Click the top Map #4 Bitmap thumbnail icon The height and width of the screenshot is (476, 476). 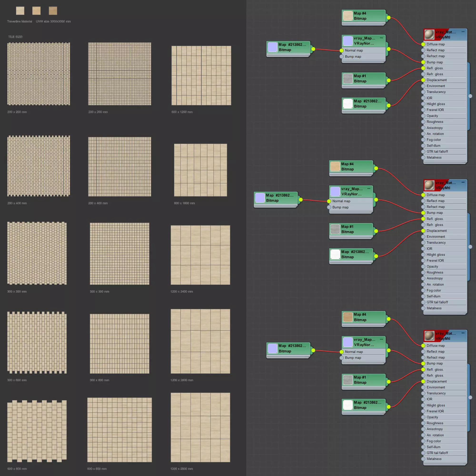(348, 16)
